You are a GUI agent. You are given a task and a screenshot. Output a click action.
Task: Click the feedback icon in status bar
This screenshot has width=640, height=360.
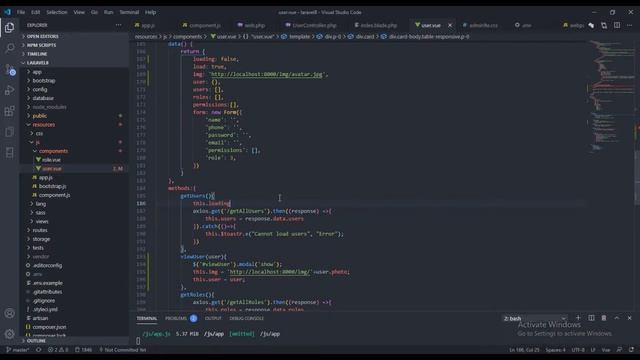620,350
